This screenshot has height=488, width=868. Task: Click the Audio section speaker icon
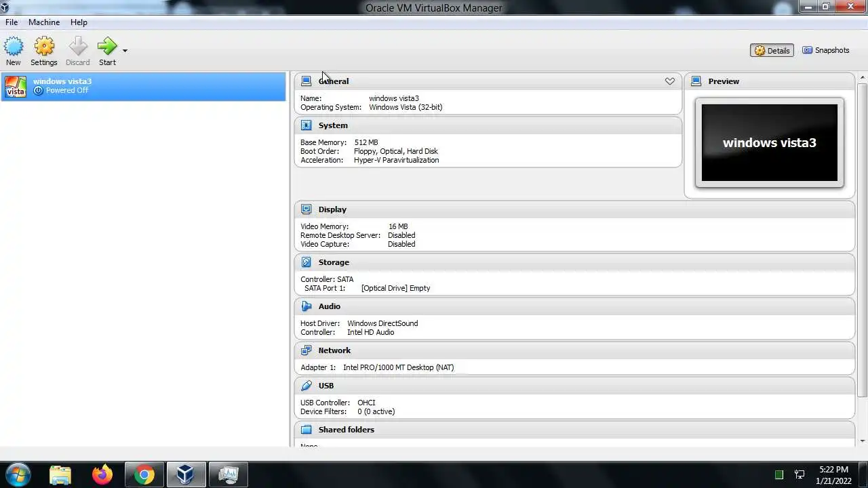(x=306, y=306)
